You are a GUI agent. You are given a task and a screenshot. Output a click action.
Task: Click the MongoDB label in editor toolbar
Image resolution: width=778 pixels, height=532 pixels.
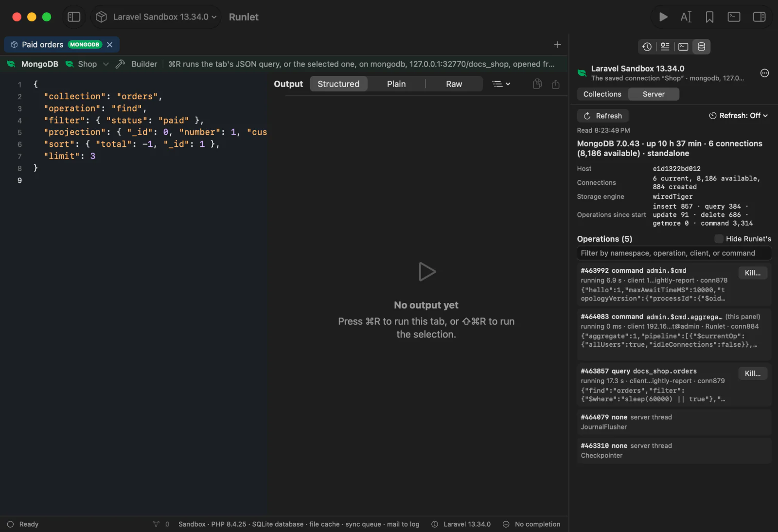tap(40, 64)
